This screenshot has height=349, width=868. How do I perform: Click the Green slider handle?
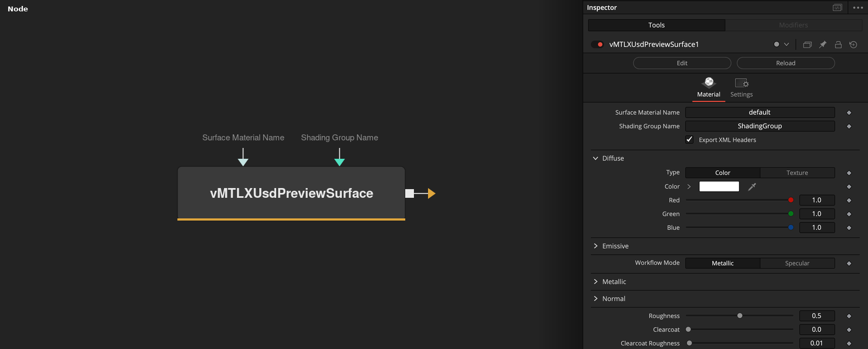pos(790,214)
